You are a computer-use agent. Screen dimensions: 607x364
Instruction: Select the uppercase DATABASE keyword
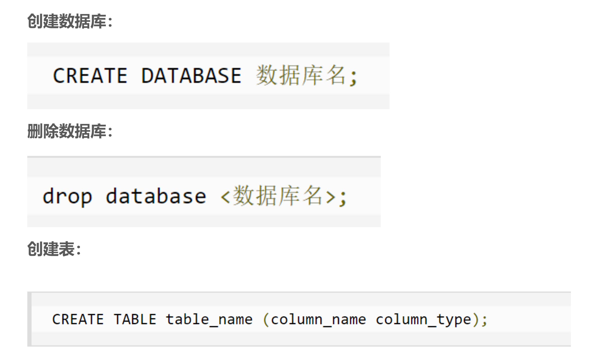point(191,76)
